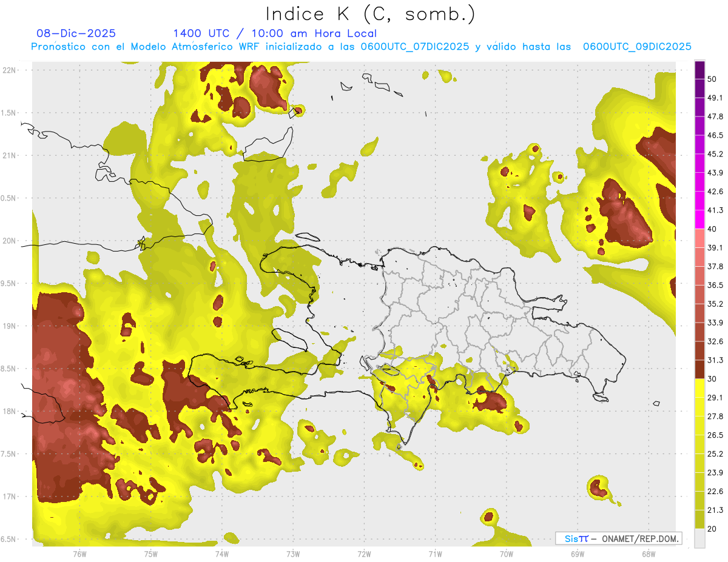Click the valid-until time '0600UTC_09DIC2025'
The height and width of the screenshot is (562, 728).
pyautogui.click(x=637, y=47)
